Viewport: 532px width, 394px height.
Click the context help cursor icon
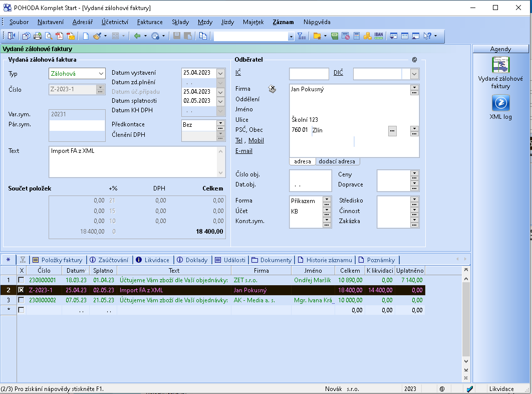(x=427, y=36)
